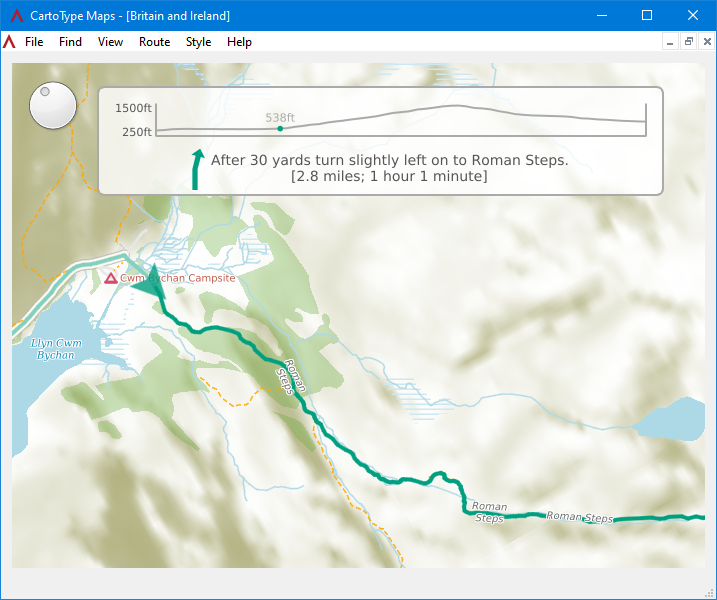Image resolution: width=717 pixels, height=600 pixels.
Task: Open the Style menu
Action: click(x=198, y=42)
